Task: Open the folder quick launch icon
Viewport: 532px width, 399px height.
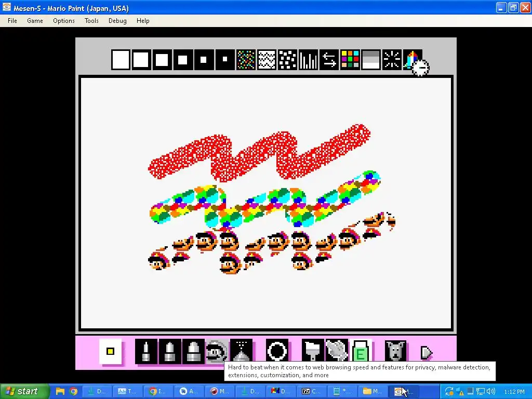Action: tap(60, 391)
